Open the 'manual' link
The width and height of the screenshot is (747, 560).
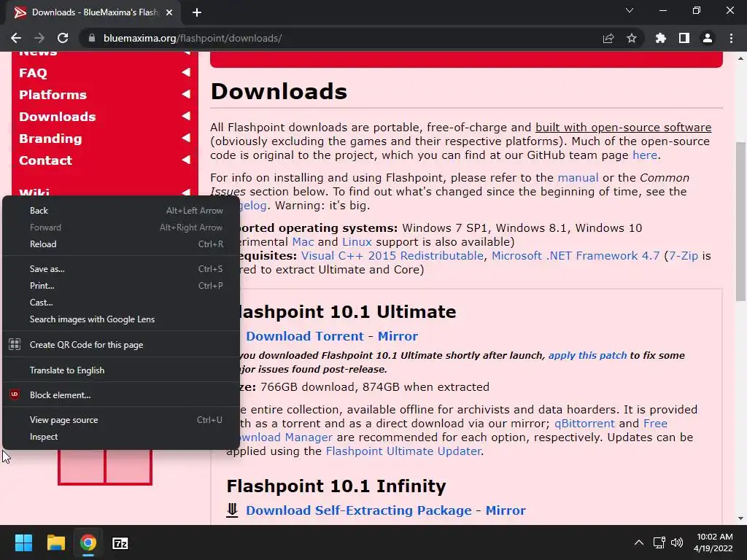coord(578,178)
